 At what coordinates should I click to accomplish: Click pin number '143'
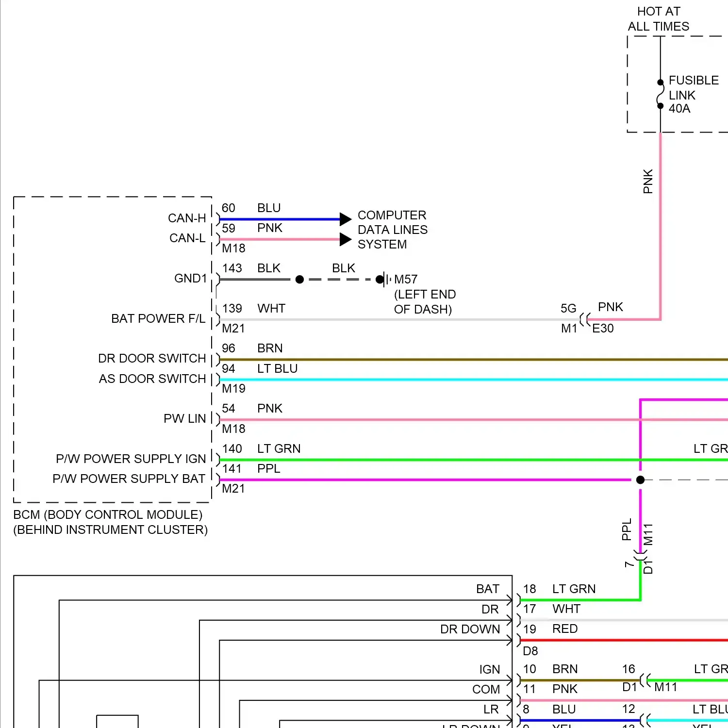(232, 268)
